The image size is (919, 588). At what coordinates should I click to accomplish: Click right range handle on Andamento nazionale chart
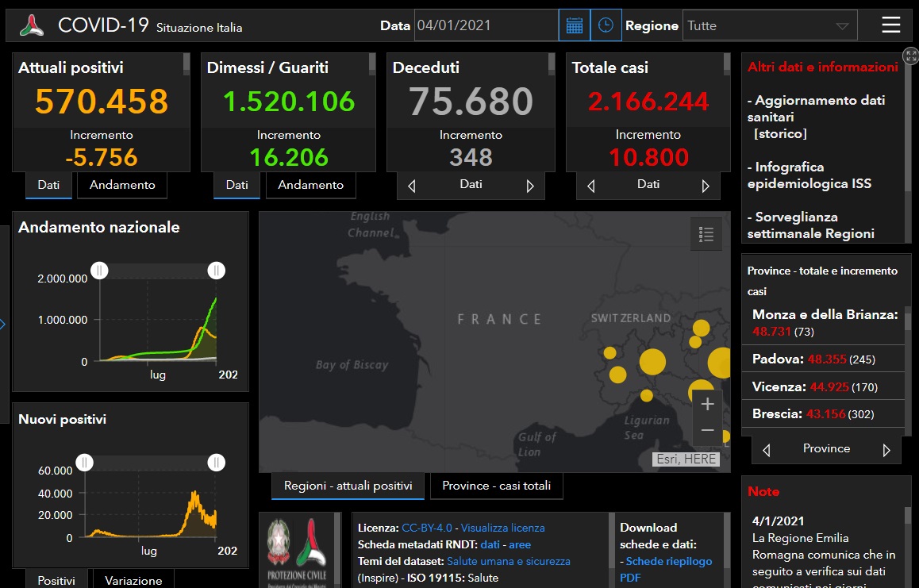point(217,271)
